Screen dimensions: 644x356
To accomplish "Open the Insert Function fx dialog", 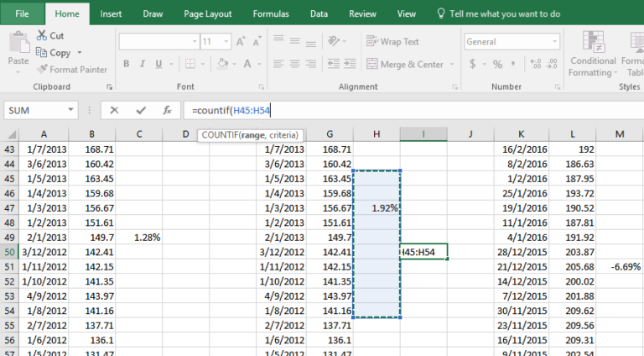I will coord(167,110).
